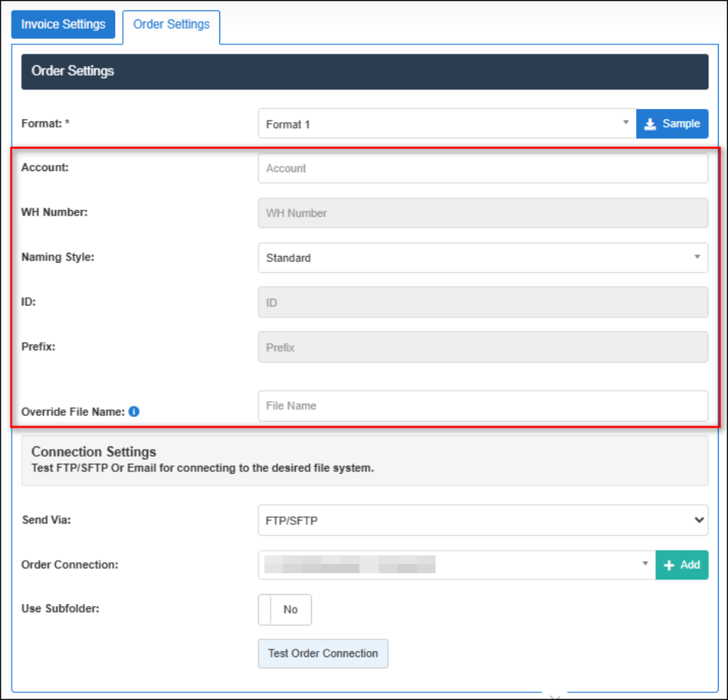Click the Add connection button
This screenshot has height=700, width=728.
(682, 565)
